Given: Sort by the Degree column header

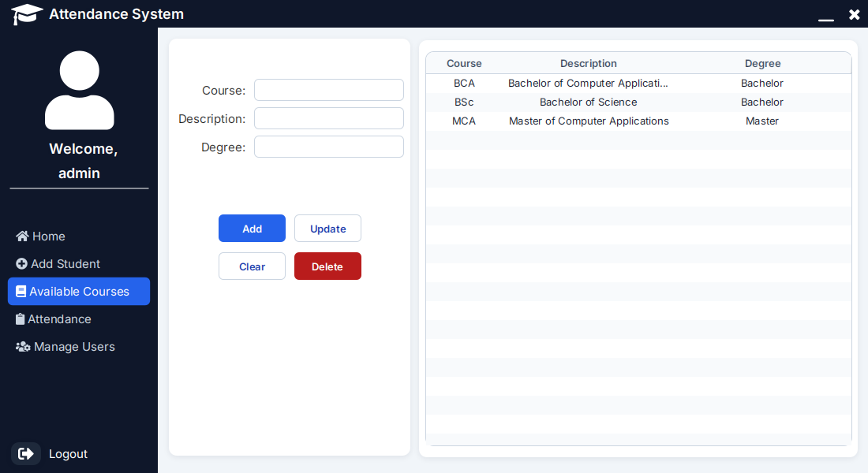Looking at the screenshot, I should [763, 64].
